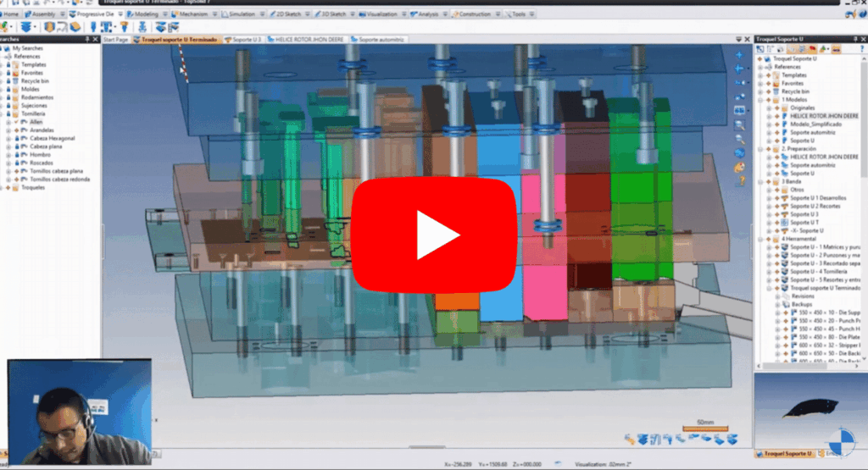
Task: Click the preview thumbnail of the part
Action: point(810,410)
